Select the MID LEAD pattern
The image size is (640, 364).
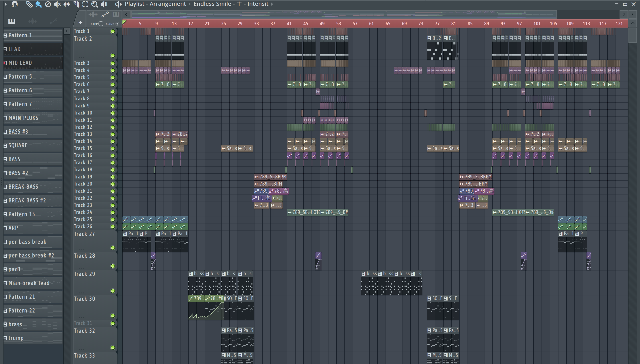click(33, 63)
